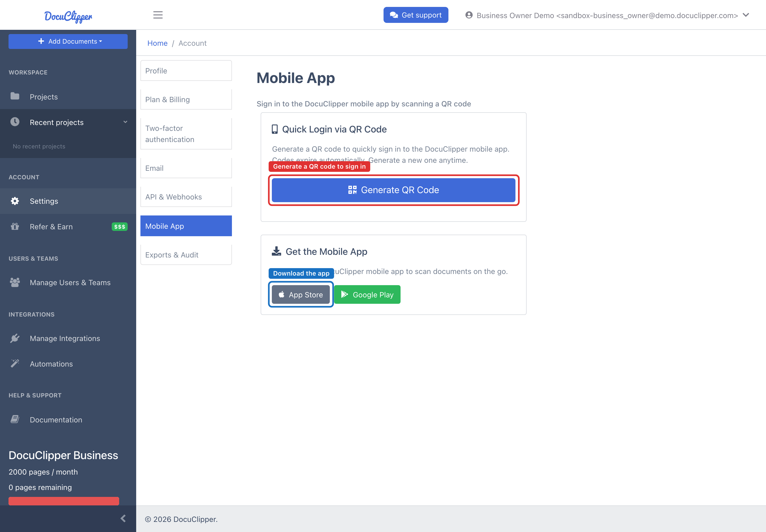Image resolution: width=766 pixels, height=532 pixels.
Task: Click the red pages usage bar
Action: point(64,501)
